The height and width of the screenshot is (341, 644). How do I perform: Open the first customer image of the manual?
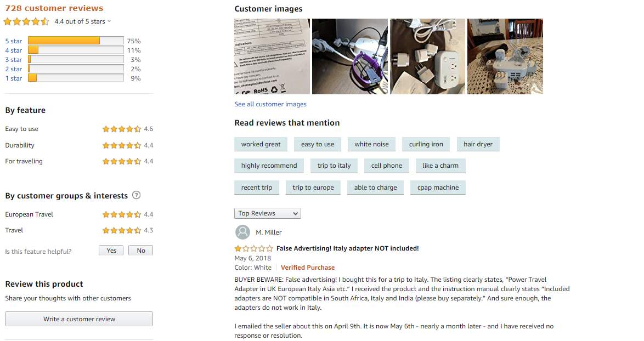[272, 56]
